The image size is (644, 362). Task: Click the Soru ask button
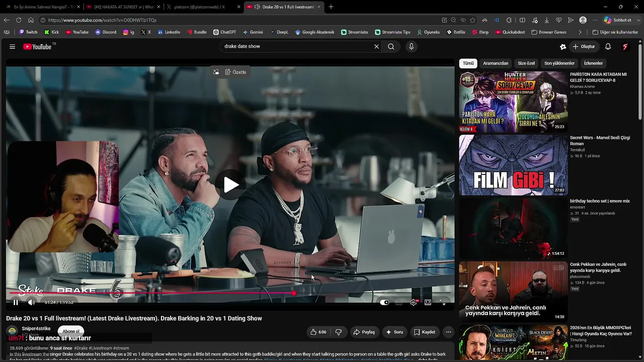coord(394,332)
